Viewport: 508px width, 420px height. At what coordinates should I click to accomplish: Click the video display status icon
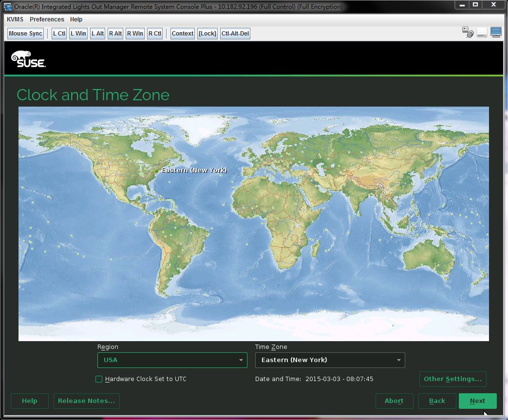(x=496, y=31)
